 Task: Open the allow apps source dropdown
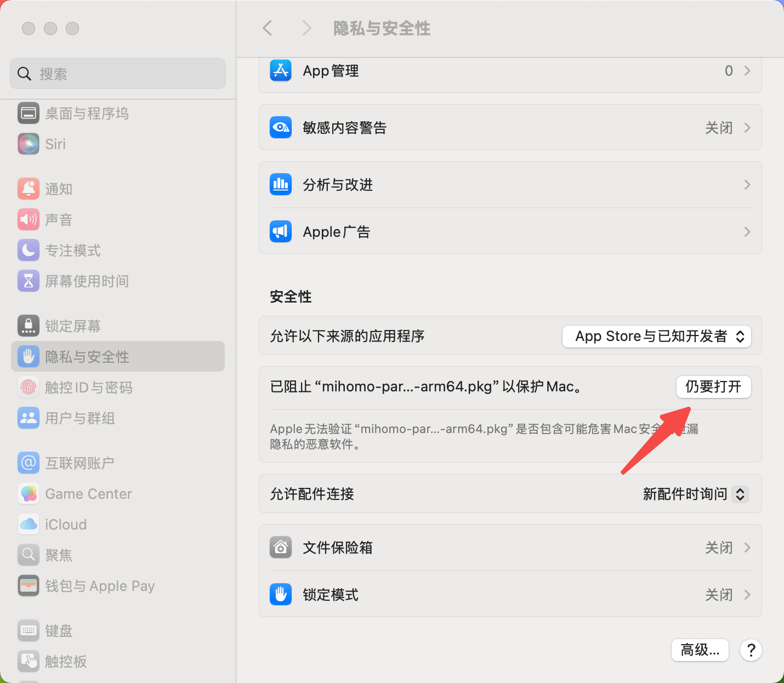pyautogui.click(x=657, y=337)
